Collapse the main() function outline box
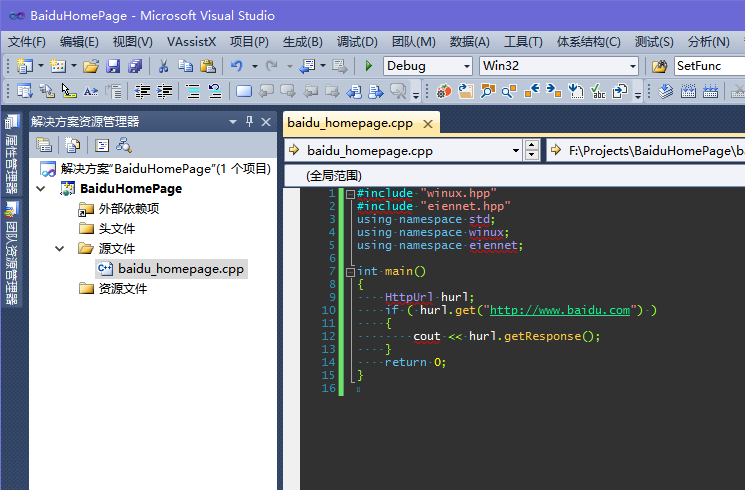 350,272
